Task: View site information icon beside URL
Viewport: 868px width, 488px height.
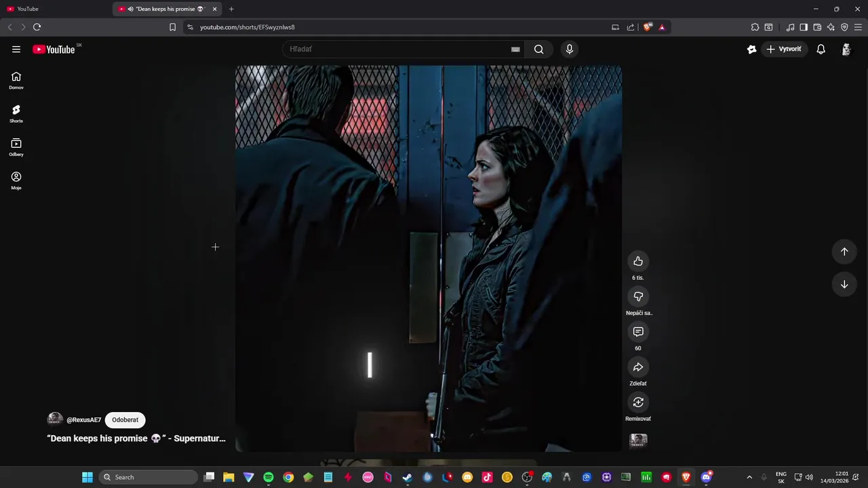Action: (x=190, y=27)
